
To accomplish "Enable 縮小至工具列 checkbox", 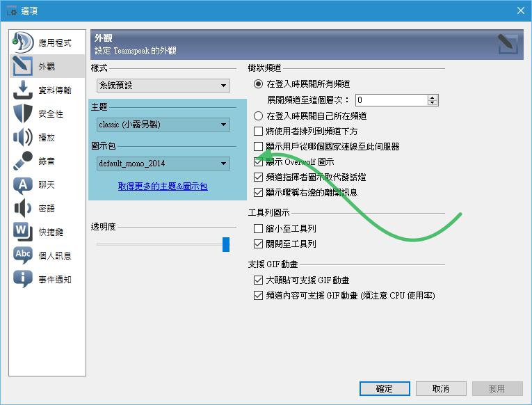I will click(258, 228).
